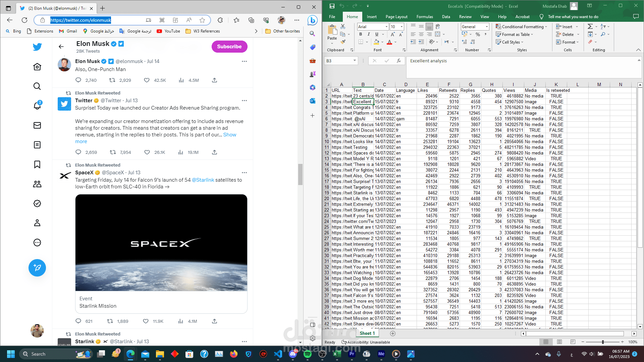The width and height of the screenshot is (644, 362).
Task: Open Spotify from the Windows taskbar
Action: [308, 354]
